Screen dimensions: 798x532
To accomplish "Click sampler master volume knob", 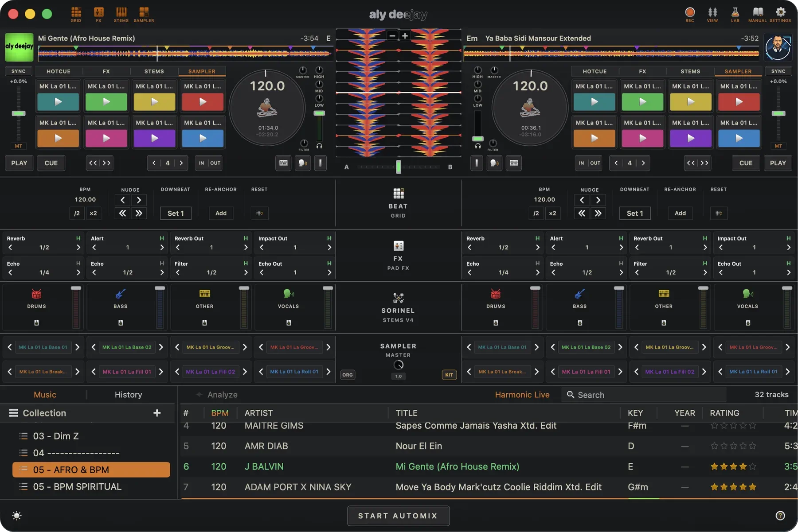I will [x=399, y=365].
